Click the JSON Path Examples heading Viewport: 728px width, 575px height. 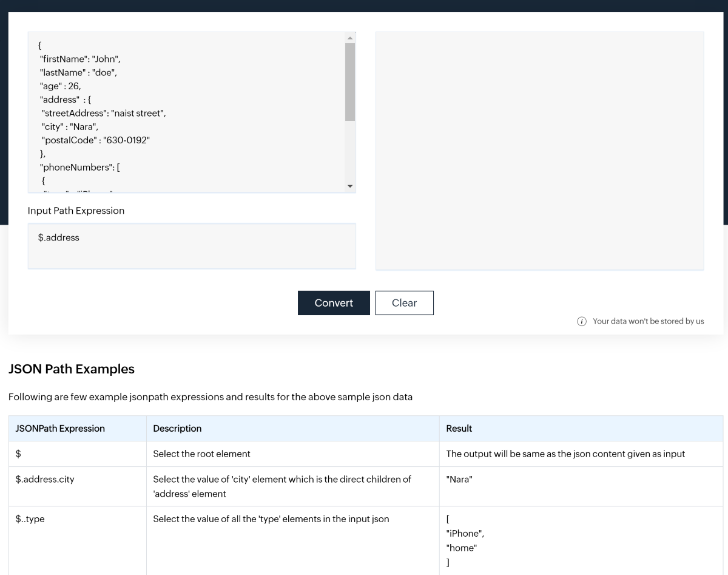tap(72, 369)
